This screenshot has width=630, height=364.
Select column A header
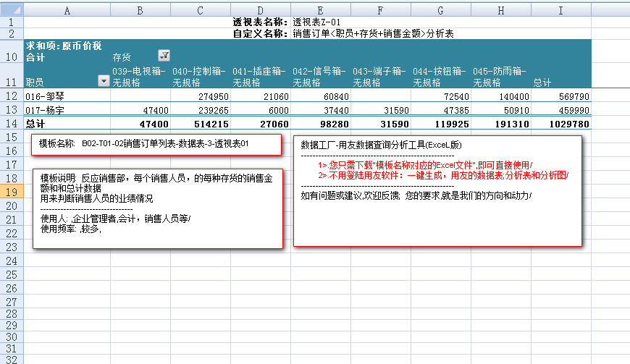pyautogui.click(x=67, y=9)
